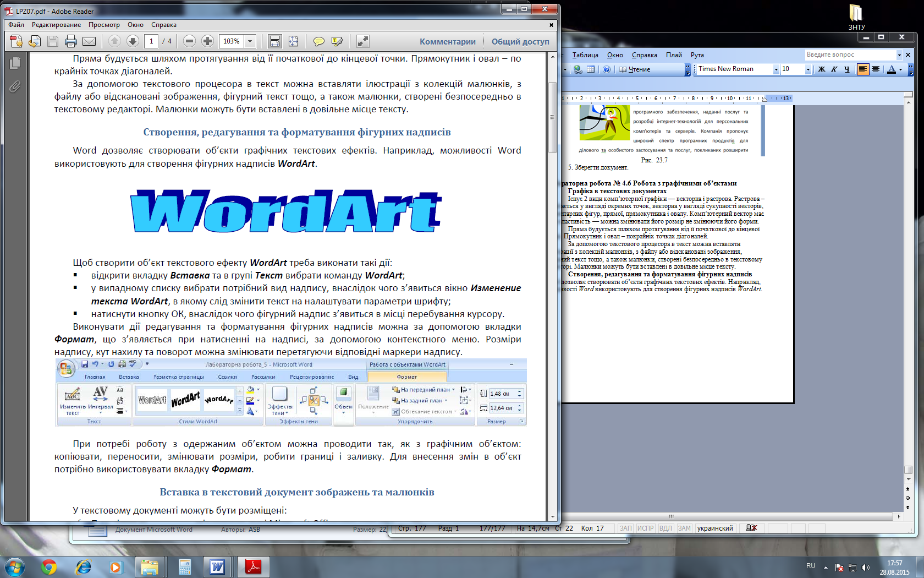Open the 103% zoom level dropdown
The image size is (924, 578).
pyautogui.click(x=250, y=41)
